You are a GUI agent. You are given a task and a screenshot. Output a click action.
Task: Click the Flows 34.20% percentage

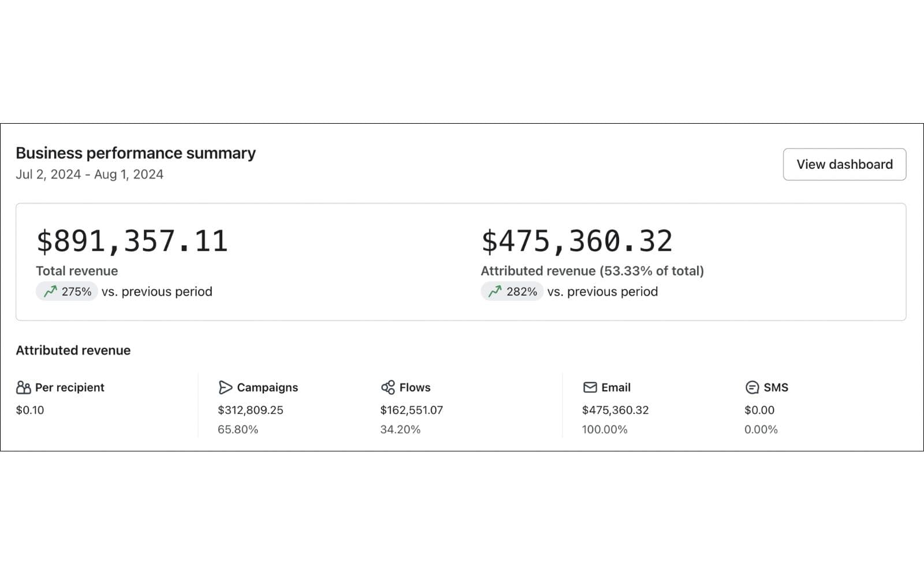pos(400,429)
